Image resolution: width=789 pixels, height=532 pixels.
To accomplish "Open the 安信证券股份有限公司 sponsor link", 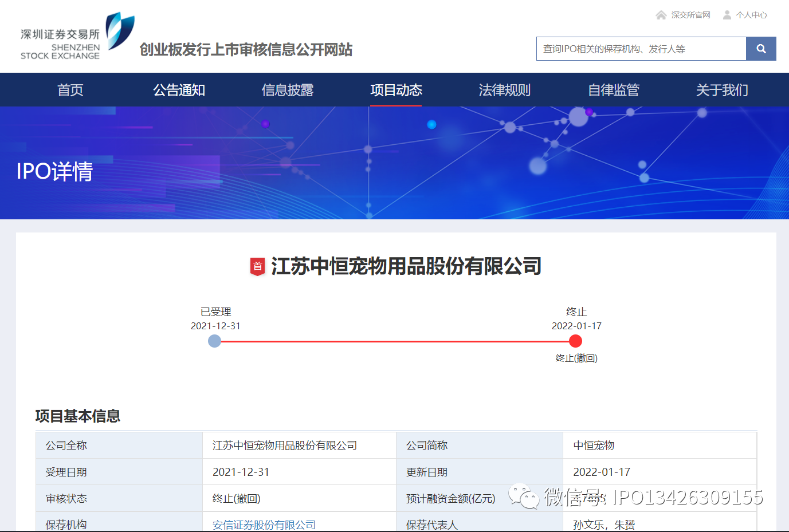I will [264, 525].
